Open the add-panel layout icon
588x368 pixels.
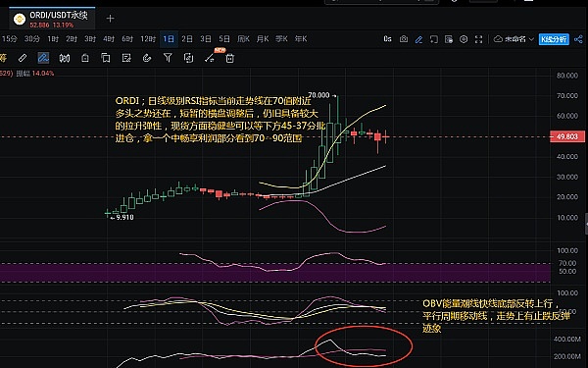click(x=434, y=39)
